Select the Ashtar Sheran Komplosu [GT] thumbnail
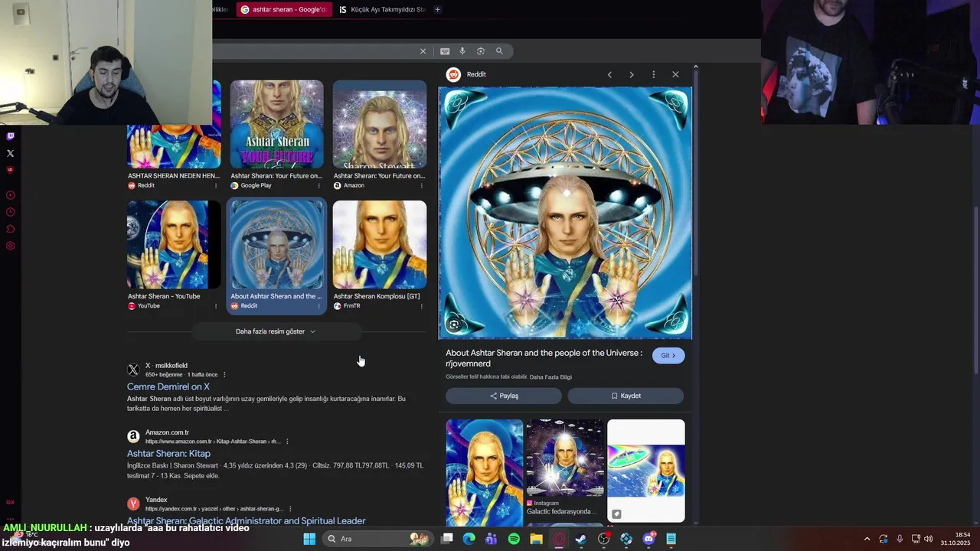This screenshot has width=980, height=551. click(380, 245)
